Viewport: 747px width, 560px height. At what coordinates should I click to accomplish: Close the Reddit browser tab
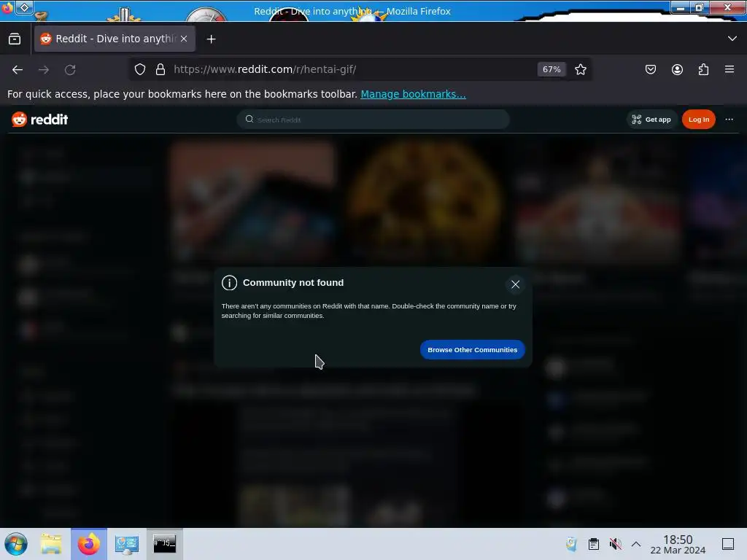pyautogui.click(x=184, y=39)
